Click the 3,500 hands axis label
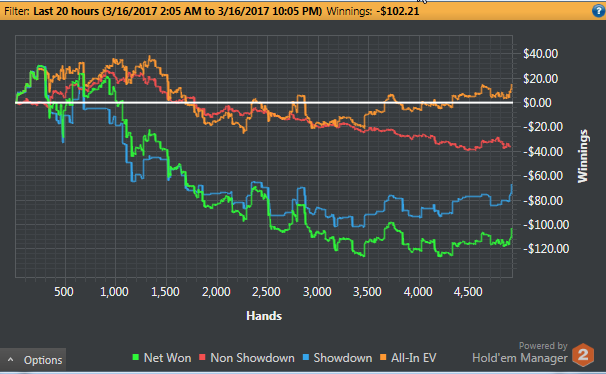The height and width of the screenshot is (374, 606). point(367,292)
